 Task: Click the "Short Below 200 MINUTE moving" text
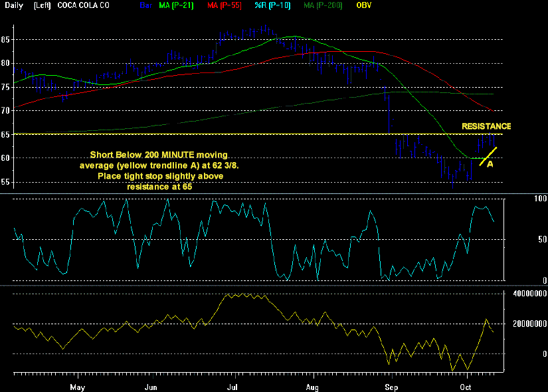click(159, 155)
